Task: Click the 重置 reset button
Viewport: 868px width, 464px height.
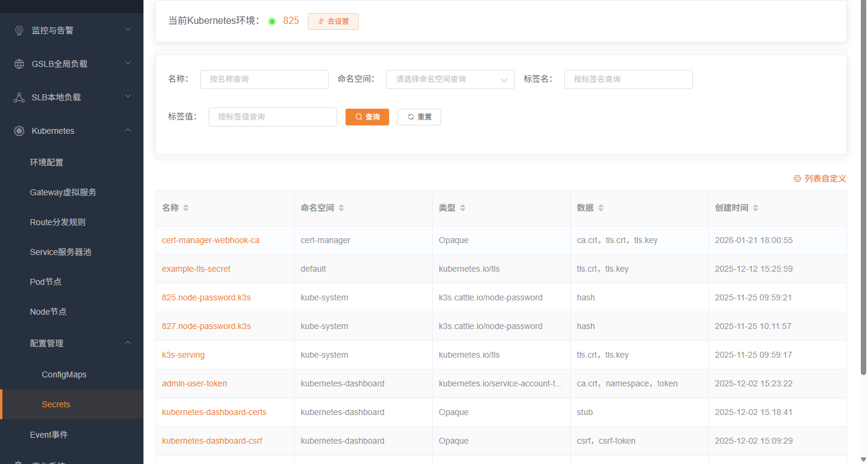Action: 419,117
